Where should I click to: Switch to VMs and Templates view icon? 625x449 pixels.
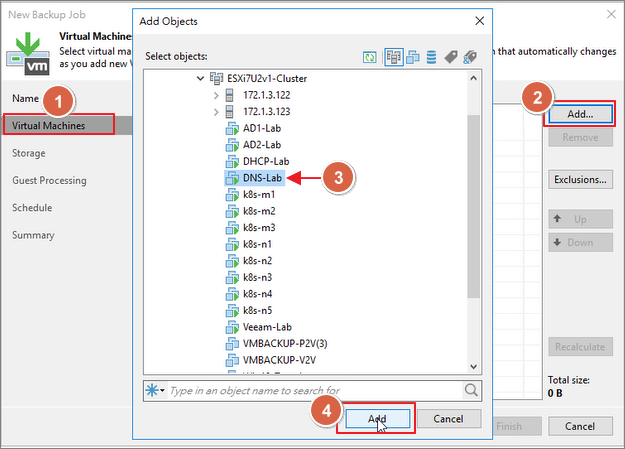[x=413, y=57]
